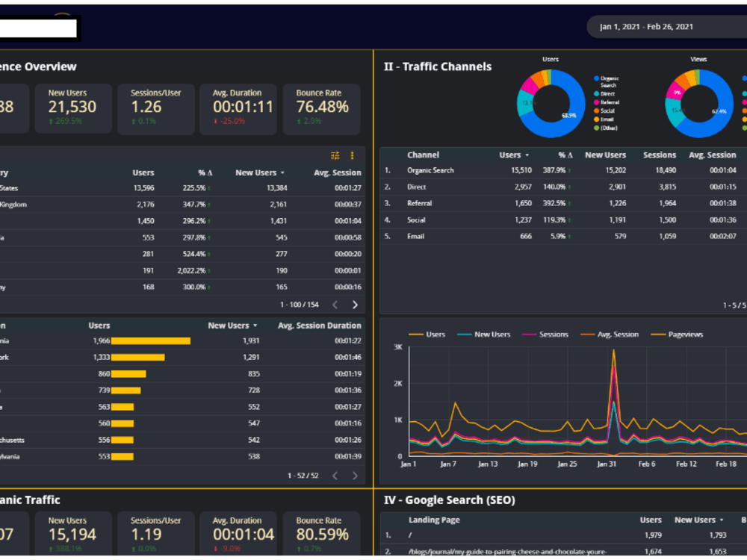This screenshot has width=747, height=560.
Task: Click the 1 - 100 / 154 pagination label
Action: click(300, 305)
